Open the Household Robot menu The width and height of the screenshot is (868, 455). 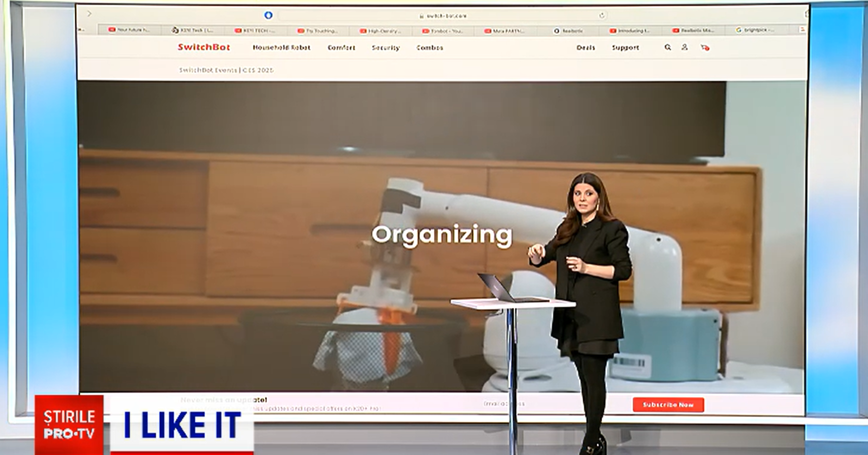click(281, 48)
